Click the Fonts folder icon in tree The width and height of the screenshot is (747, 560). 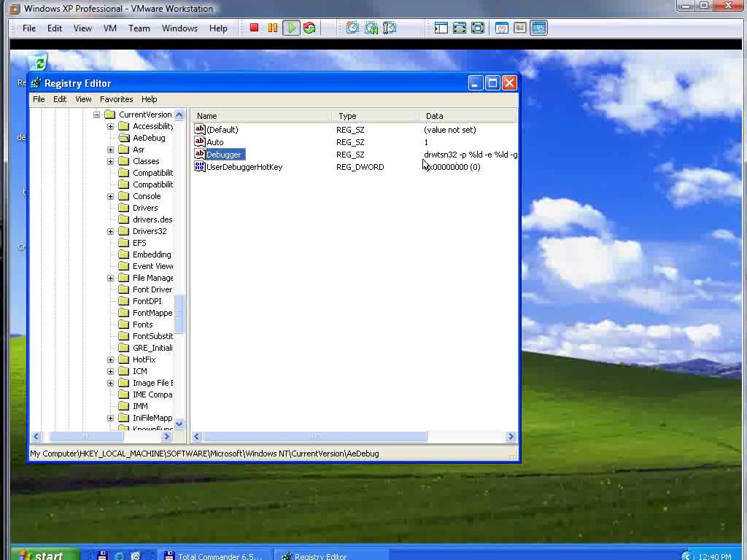tap(124, 324)
